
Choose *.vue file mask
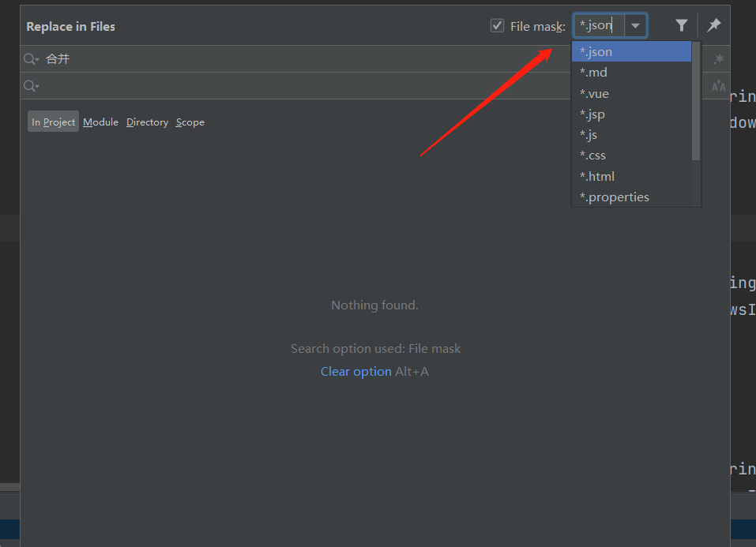(x=631, y=93)
